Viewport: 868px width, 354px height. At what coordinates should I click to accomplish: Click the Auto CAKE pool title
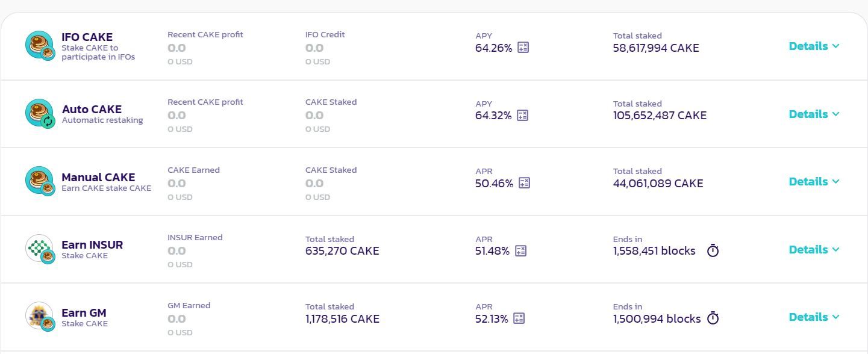pyautogui.click(x=92, y=110)
